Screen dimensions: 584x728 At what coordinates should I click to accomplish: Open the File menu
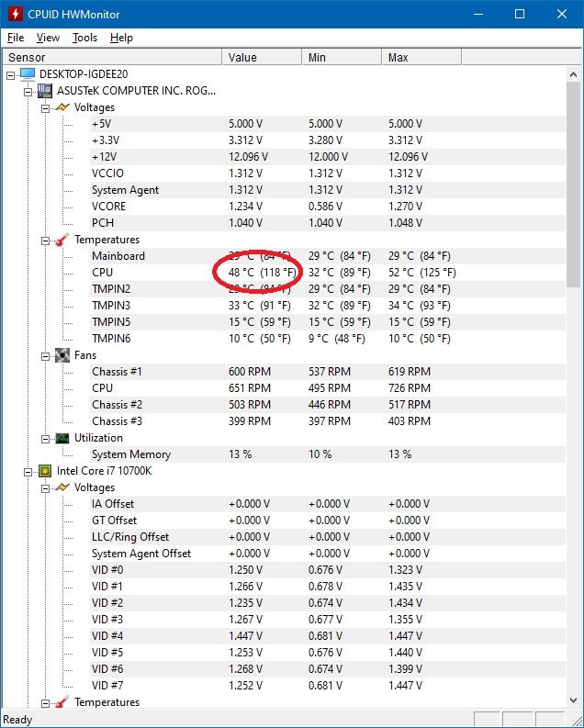(16, 38)
